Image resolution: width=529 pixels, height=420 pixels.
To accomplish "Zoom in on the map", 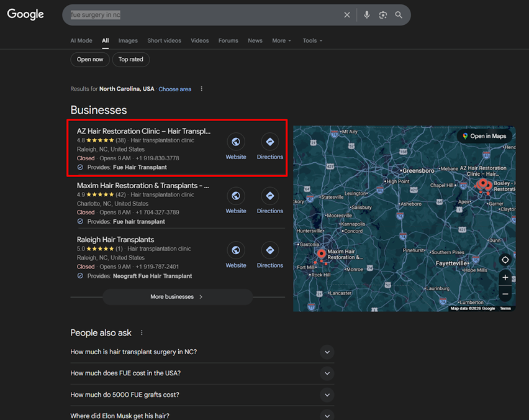I will coord(505,278).
